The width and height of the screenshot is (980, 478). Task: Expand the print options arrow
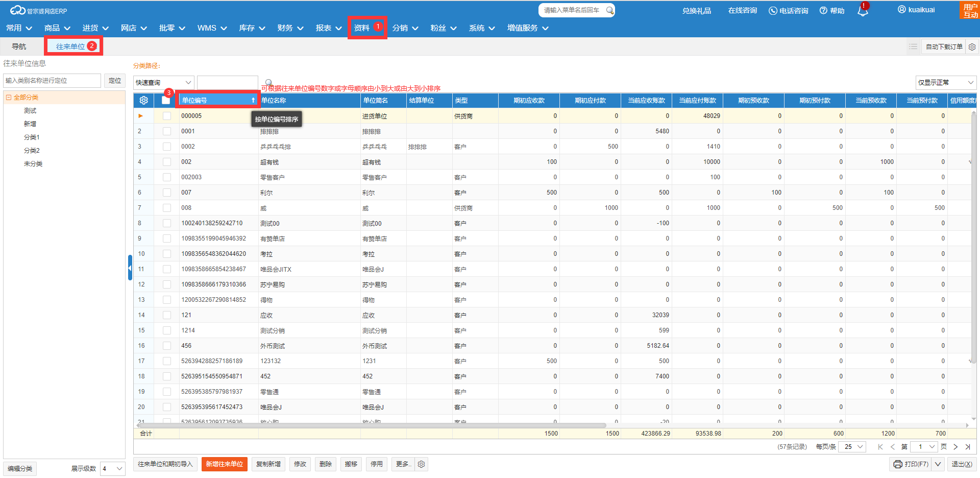pos(938,464)
